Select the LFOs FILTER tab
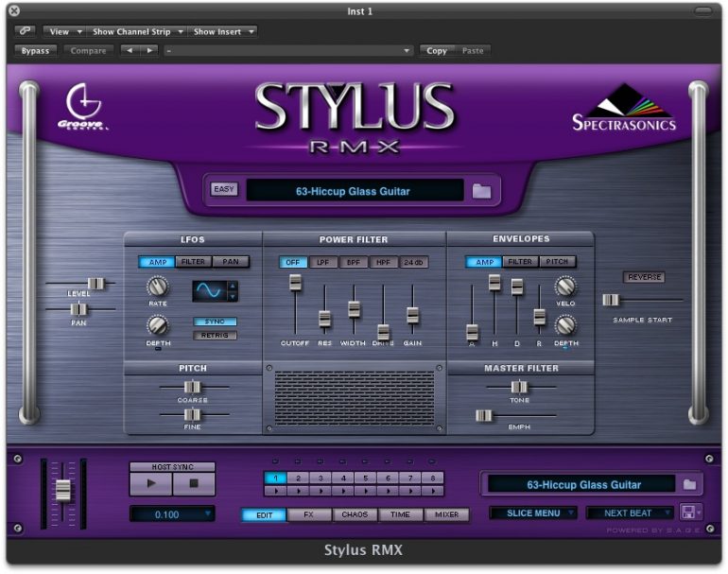 [x=193, y=262]
